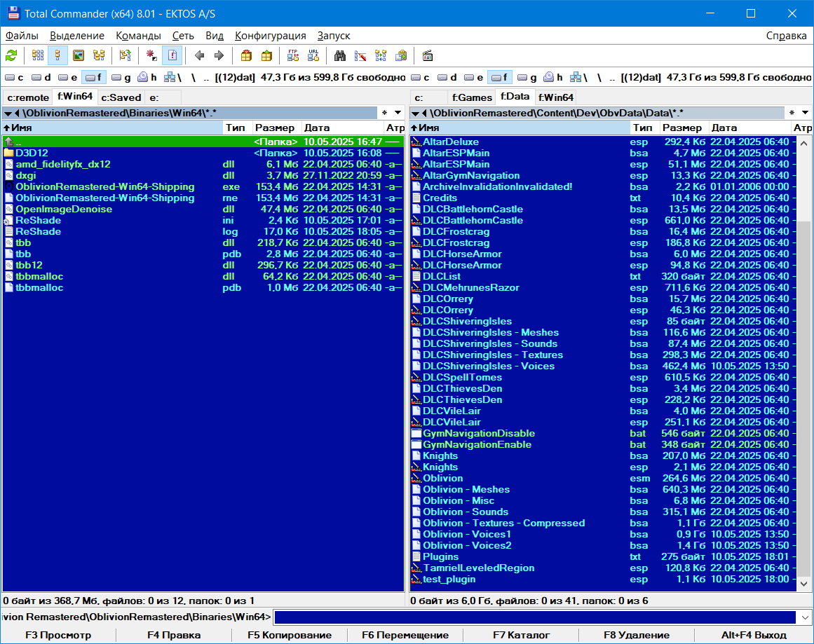
Task: Sort the right panel by the Дата column
Action: point(749,128)
